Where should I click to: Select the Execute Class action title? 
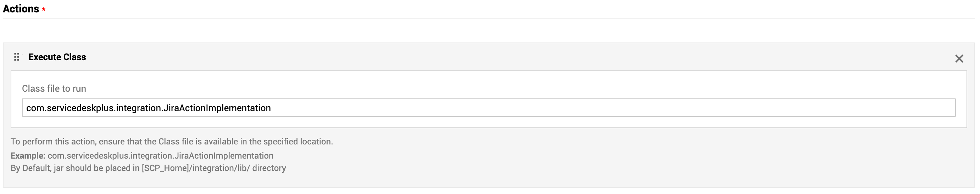[57, 57]
